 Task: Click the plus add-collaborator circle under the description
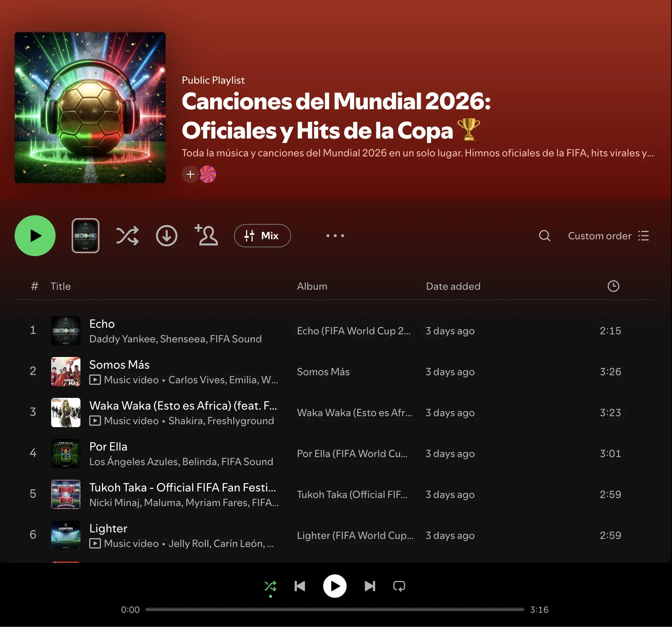point(190,174)
